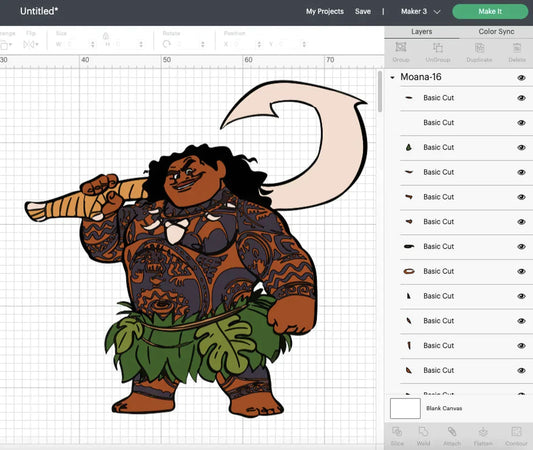The image size is (533, 450).
Task: Click the Moana-16 group name
Action: tap(421, 77)
